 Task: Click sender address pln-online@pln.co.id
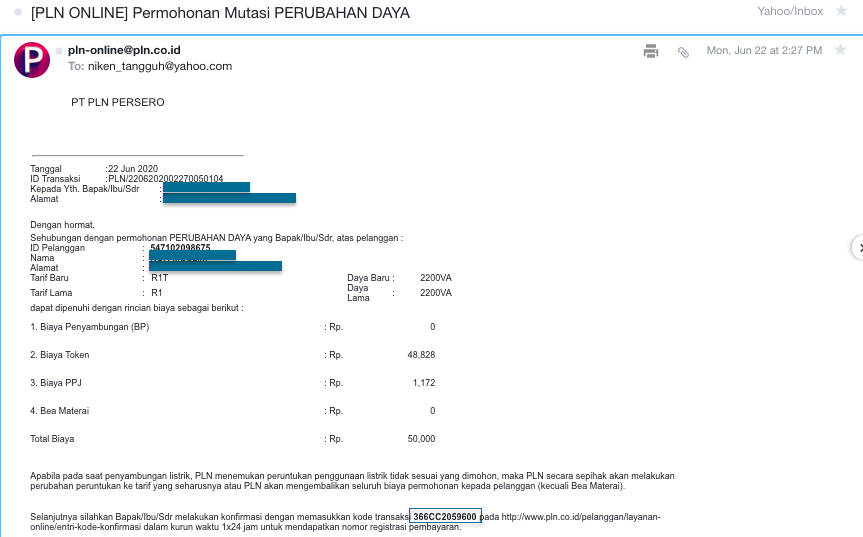pos(124,50)
